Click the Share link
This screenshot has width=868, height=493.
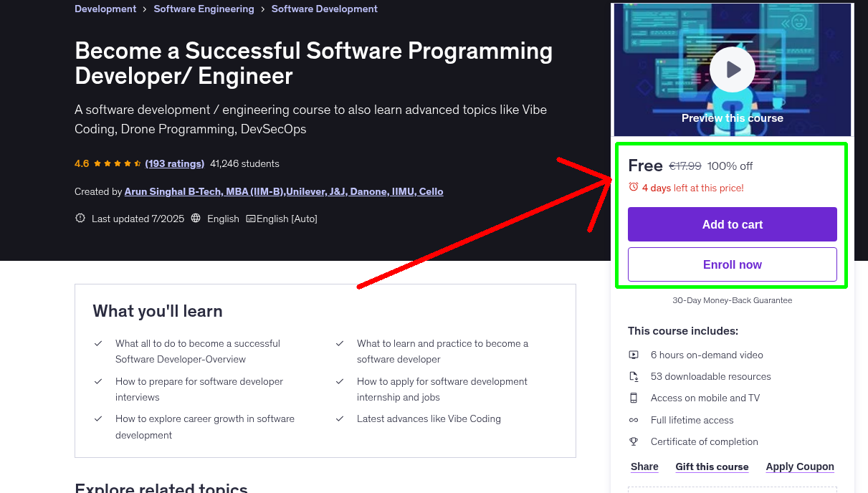point(643,466)
